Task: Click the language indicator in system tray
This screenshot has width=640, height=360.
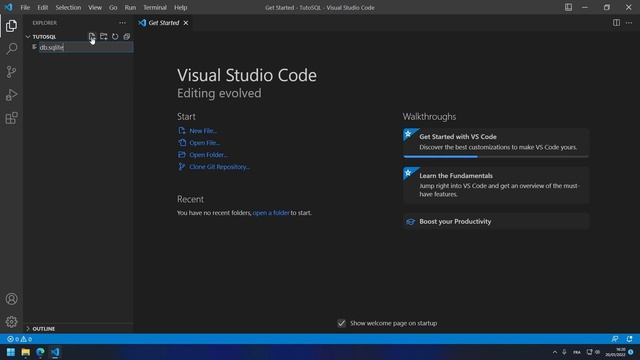Action: coord(577,352)
